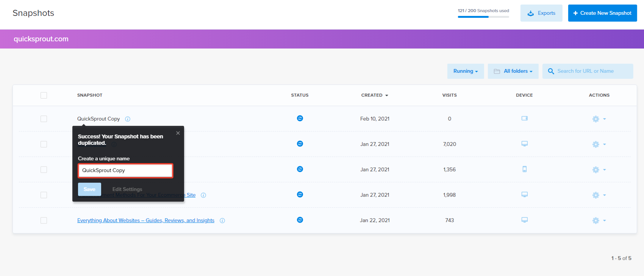Click the folder icon in All folders filter

(497, 71)
